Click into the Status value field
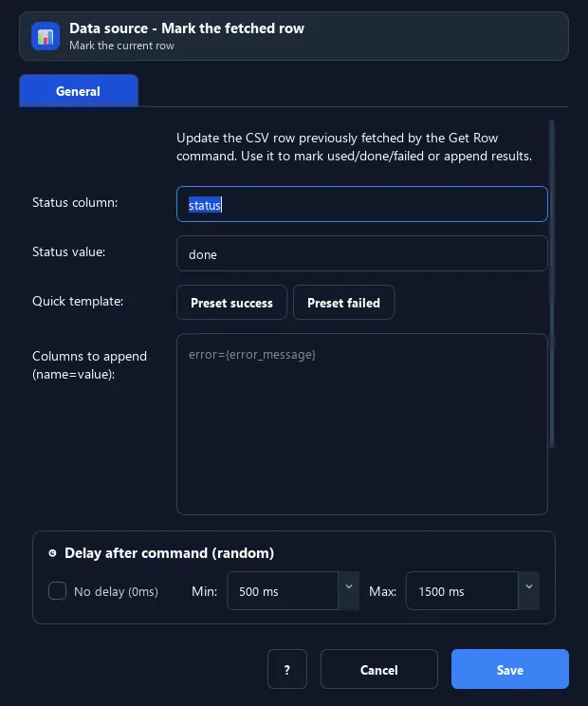The height and width of the screenshot is (706, 588). 362,253
